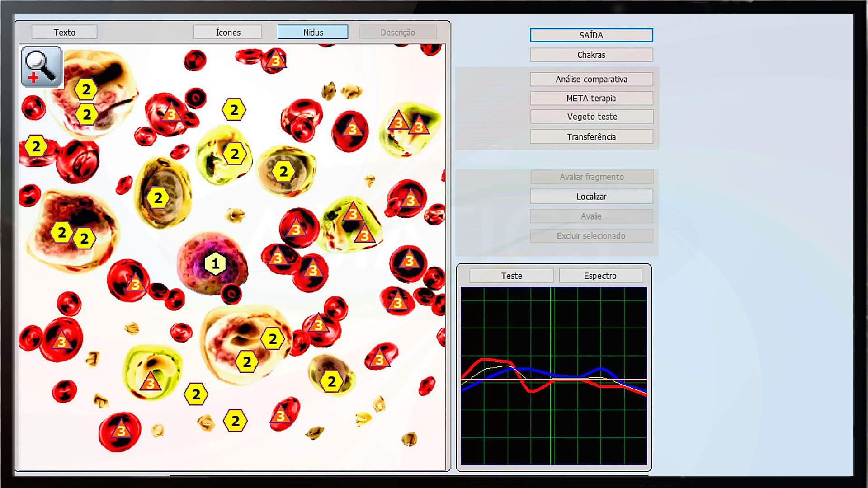868x488 pixels.
Task: Open the Chakras screen
Action: coord(591,55)
